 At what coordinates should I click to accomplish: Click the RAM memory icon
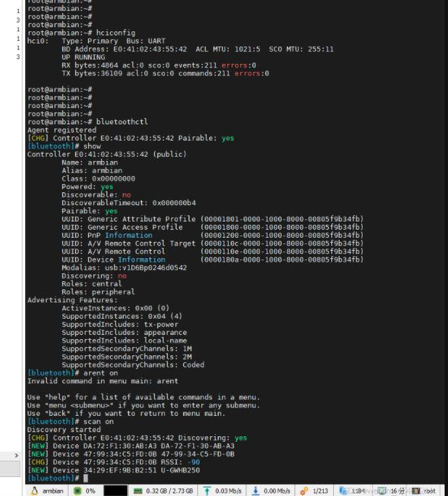138,491
